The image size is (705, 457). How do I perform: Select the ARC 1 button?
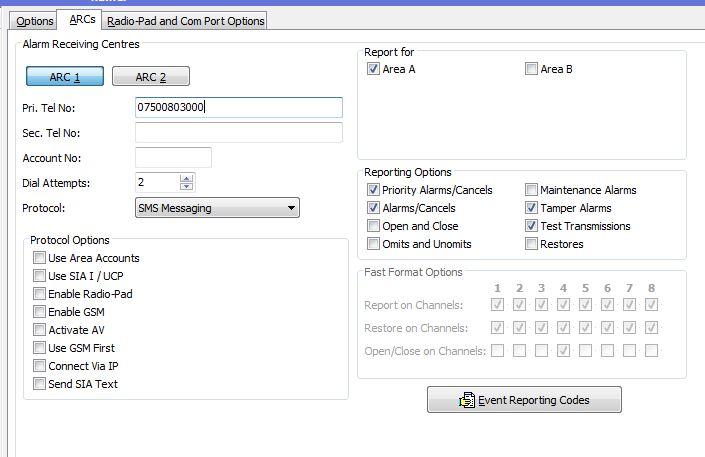tap(65, 77)
